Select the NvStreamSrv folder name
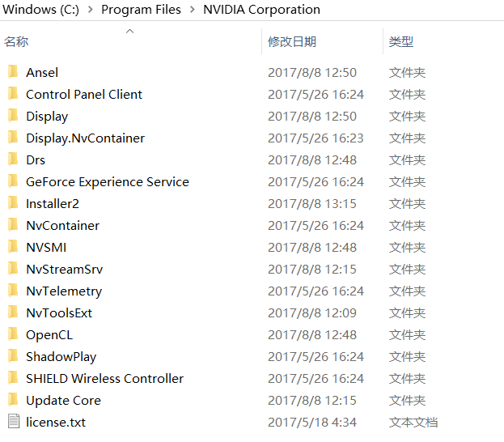504x442 pixels. click(64, 270)
